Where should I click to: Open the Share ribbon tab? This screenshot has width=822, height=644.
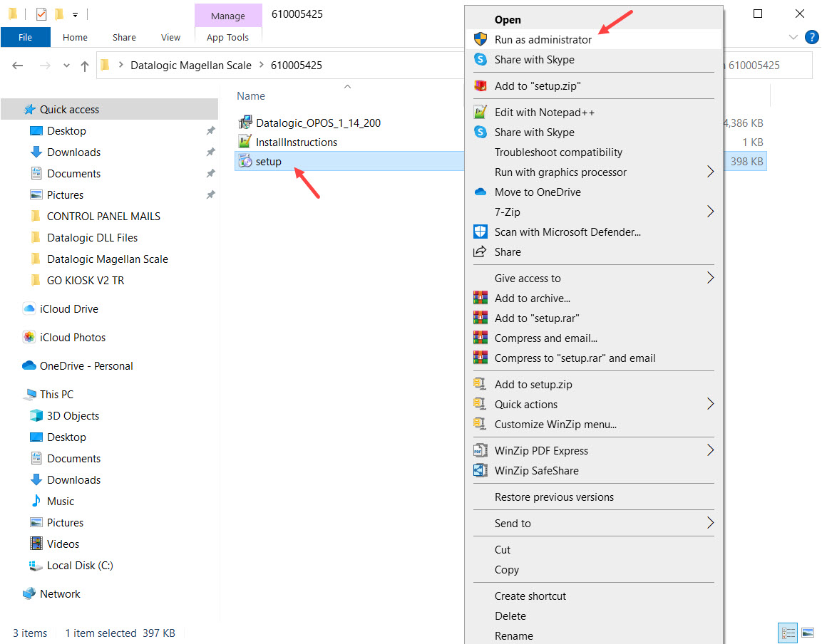click(124, 37)
